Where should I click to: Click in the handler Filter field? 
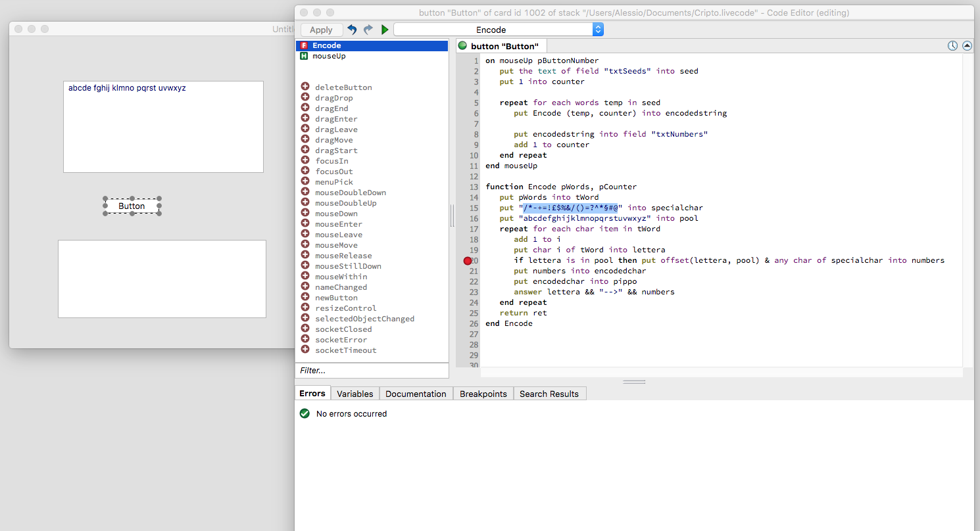(372, 371)
